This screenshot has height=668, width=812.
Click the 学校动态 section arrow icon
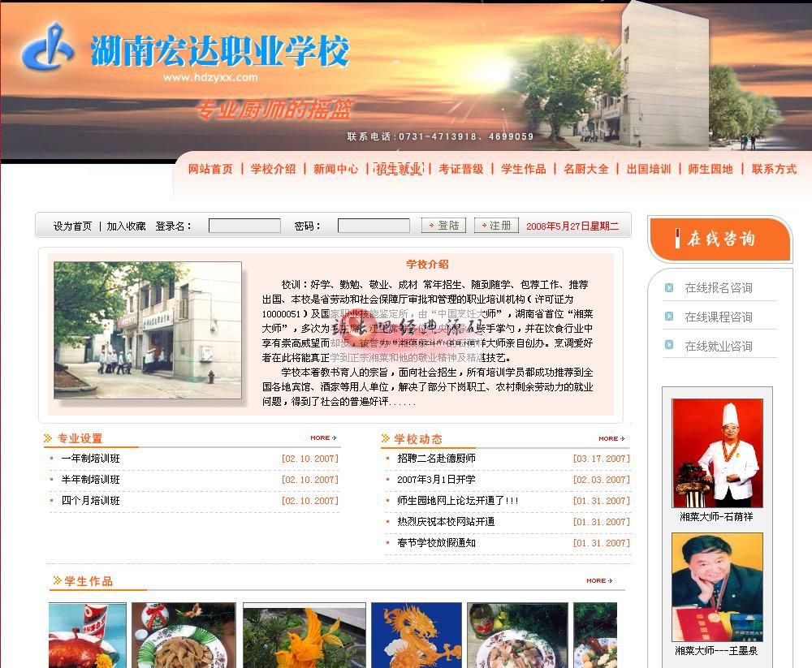386,439
